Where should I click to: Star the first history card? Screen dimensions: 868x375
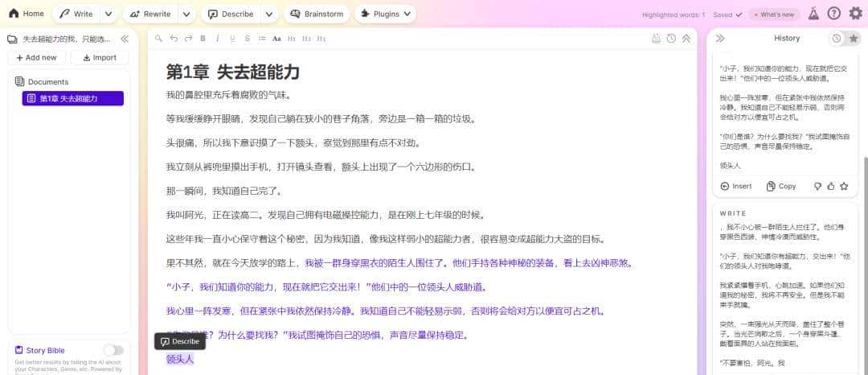pos(844,186)
